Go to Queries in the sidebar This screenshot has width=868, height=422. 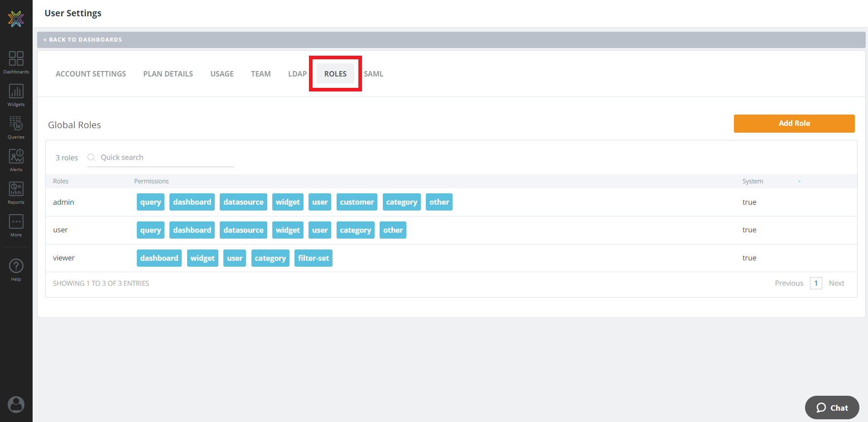pos(16,127)
